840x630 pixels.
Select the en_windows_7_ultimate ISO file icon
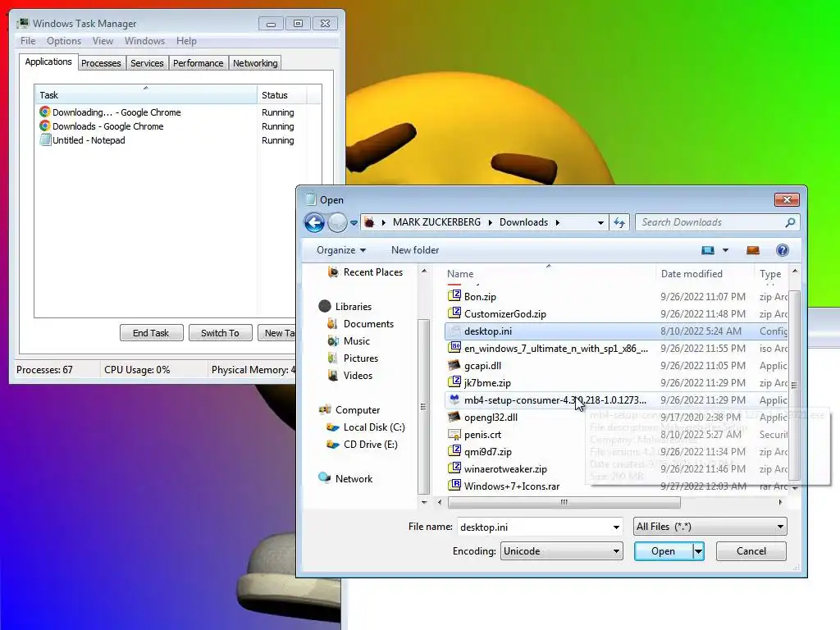tap(454, 347)
